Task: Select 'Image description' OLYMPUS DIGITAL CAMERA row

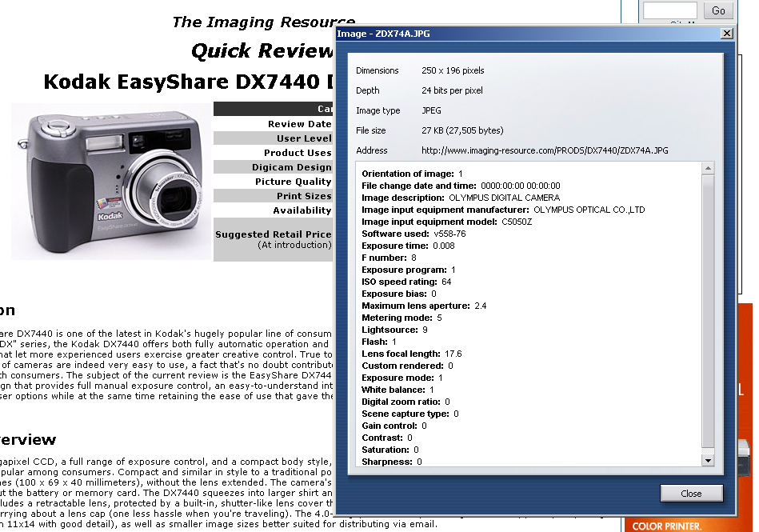Action: 461,198
